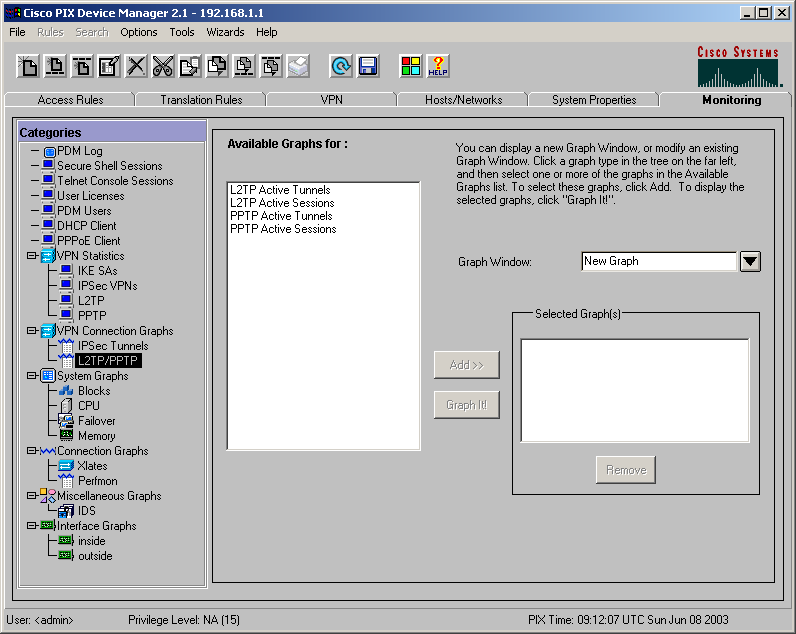Click the Paste After toolbar icon
Viewport: 796px width, 634px height.
(271, 66)
